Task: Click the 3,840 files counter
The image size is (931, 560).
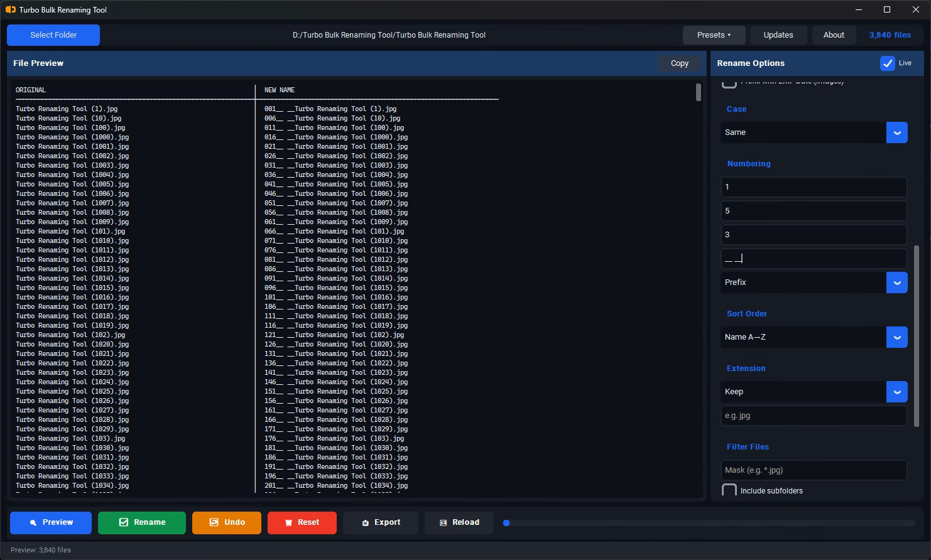Action: pos(890,35)
